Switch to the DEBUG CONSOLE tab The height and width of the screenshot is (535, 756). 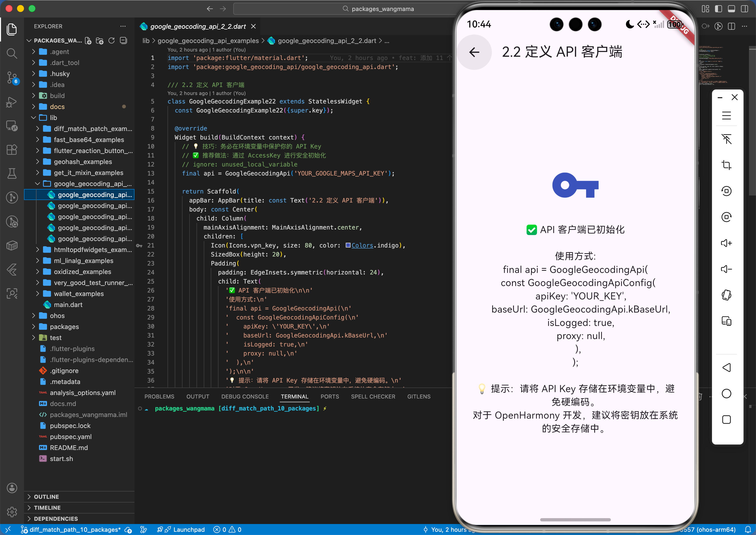[245, 396]
